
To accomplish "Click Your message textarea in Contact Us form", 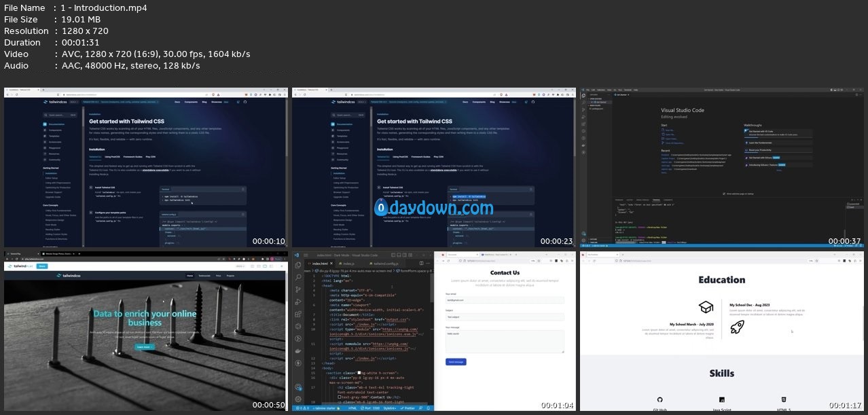I will pos(505,342).
